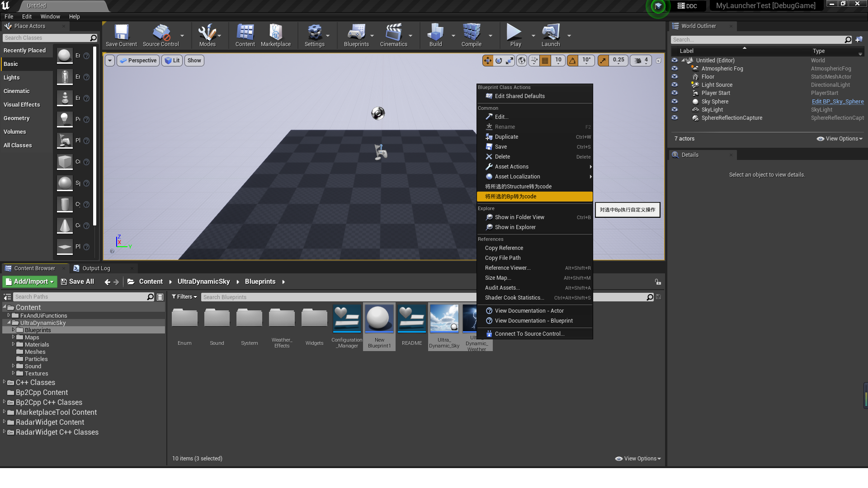The width and height of the screenshot is (868, 488).
Task: Click the Compile toolbar icon
Action: 471,35
